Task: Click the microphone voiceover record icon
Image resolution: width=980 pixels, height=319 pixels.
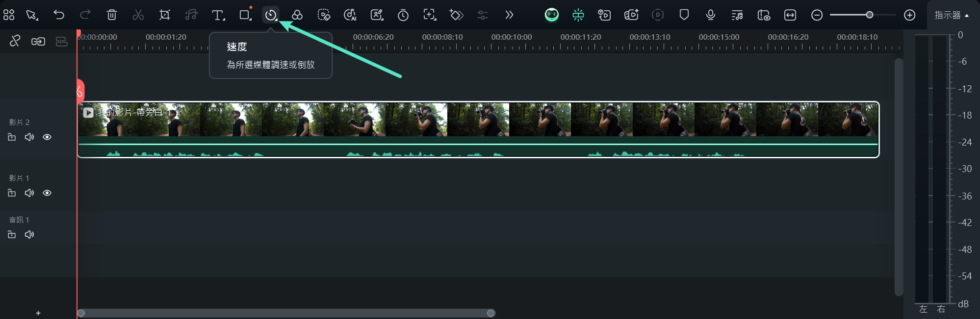Action: click(710, 15)
